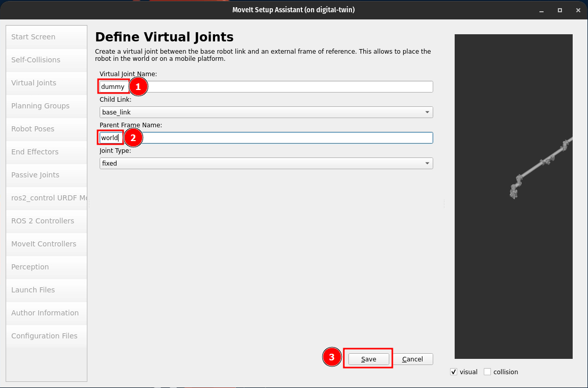This screenshot has width=588, height=388.
Task: Open the Passive Joints page
Action: click(35, 175)
